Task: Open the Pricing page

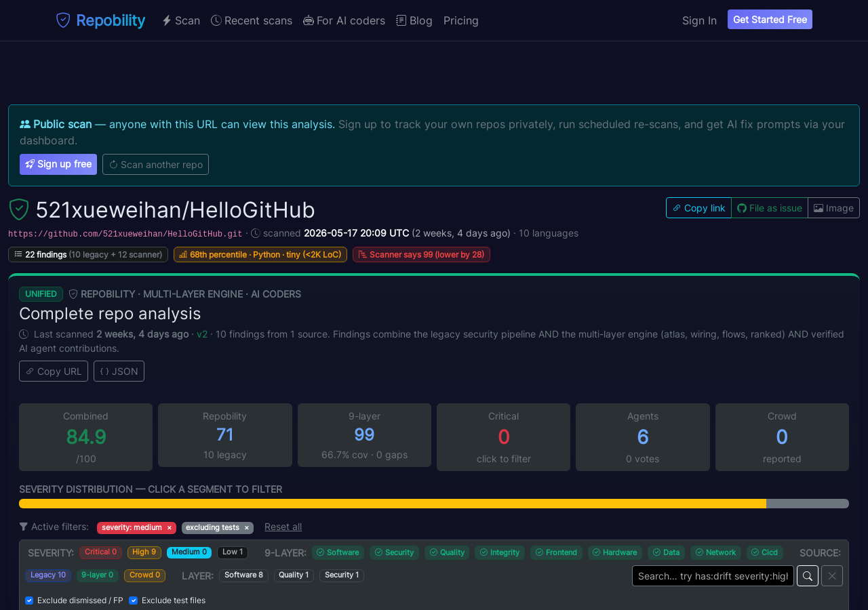Action: point(461,20)
